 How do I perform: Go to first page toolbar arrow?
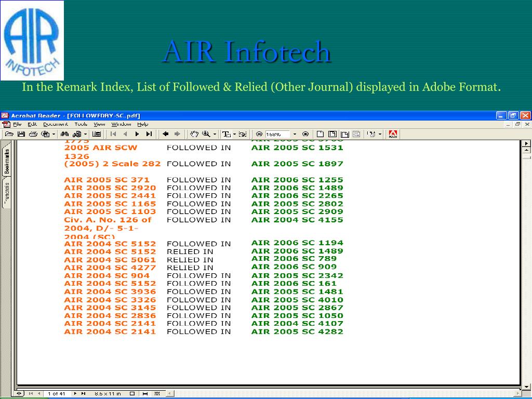coord(113,134)
